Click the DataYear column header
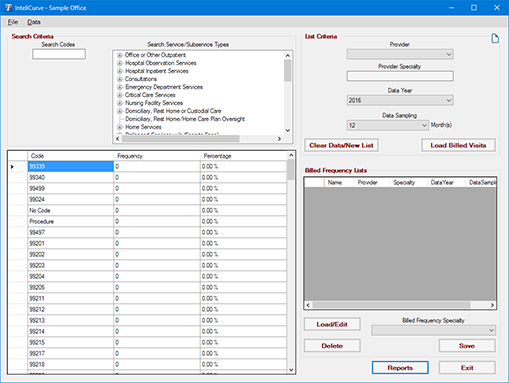The width and height of the screenshot is (509, 383). point(446,182)
